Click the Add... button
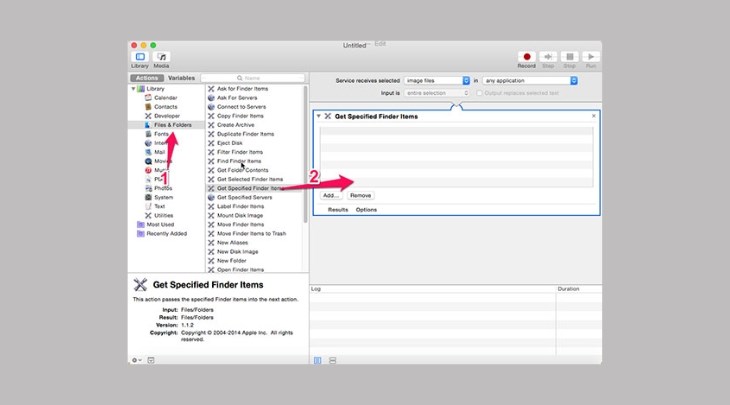The width and height of the screenshot is (730, 405). point(330,196)
